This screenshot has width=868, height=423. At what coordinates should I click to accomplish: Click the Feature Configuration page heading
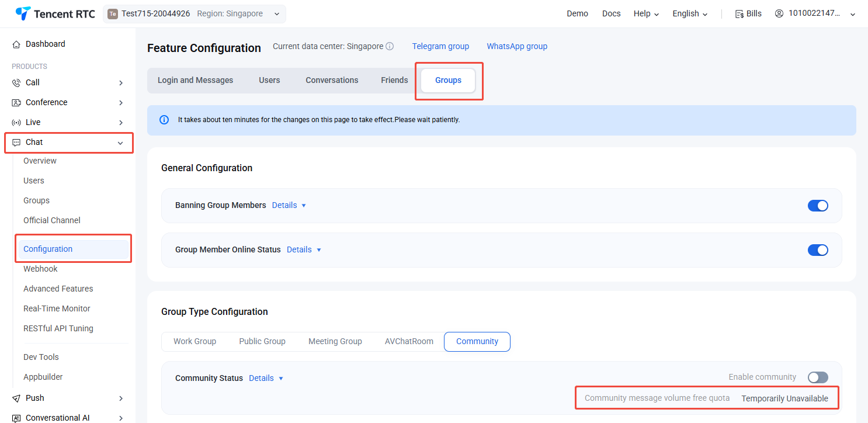click(x=204, y=48)
